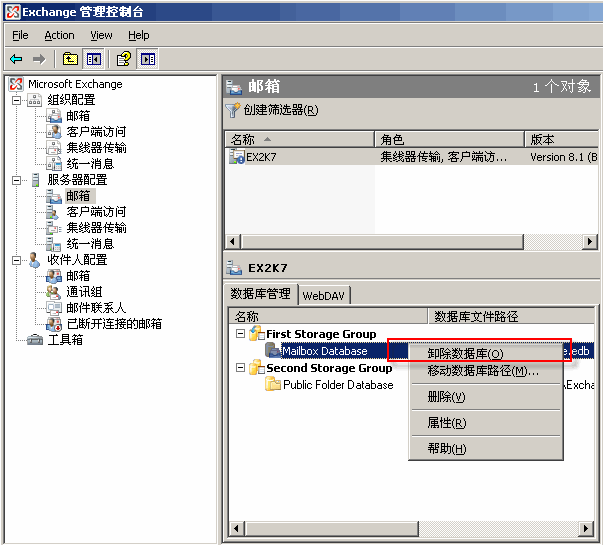The width and height of the screenshot is (603, 545).
Task: Select the Mailbox Database row text
Action: click(x=325, y=351)
